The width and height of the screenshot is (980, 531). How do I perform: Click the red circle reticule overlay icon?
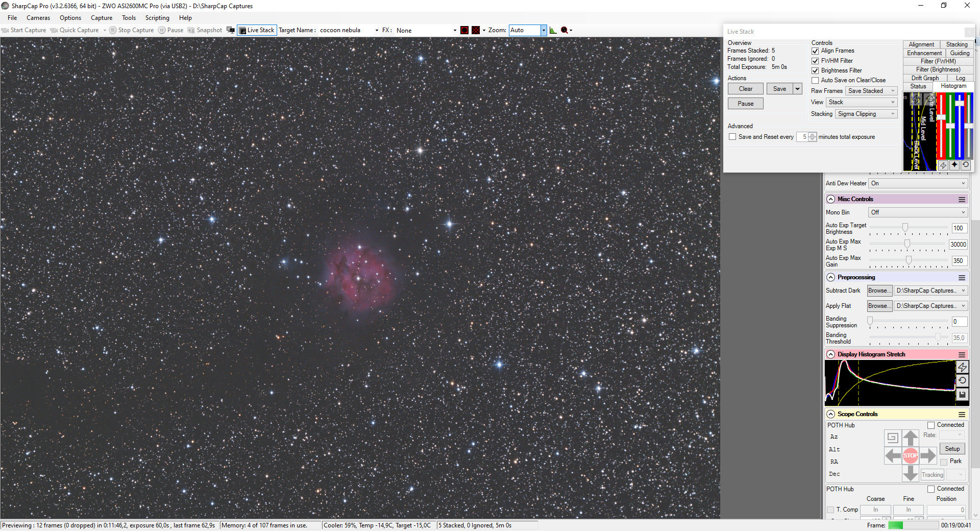tap(464, 30)
